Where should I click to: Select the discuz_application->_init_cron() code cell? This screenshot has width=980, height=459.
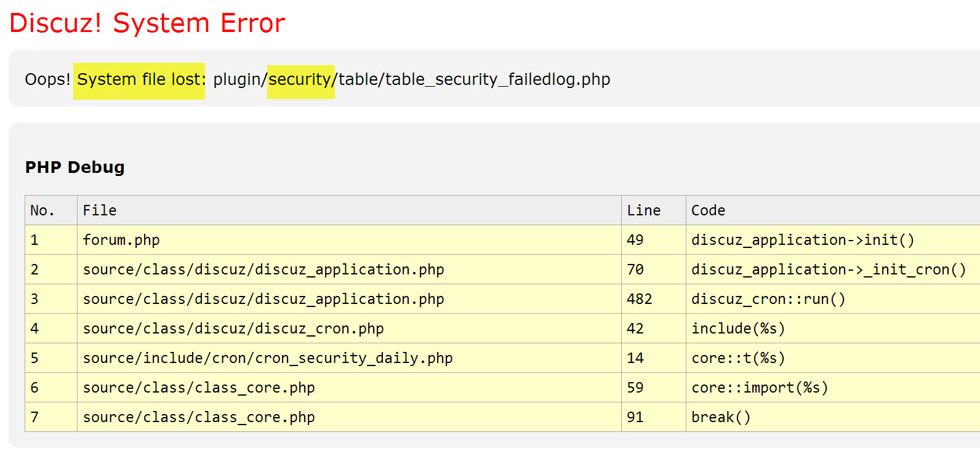coord(833,269)
